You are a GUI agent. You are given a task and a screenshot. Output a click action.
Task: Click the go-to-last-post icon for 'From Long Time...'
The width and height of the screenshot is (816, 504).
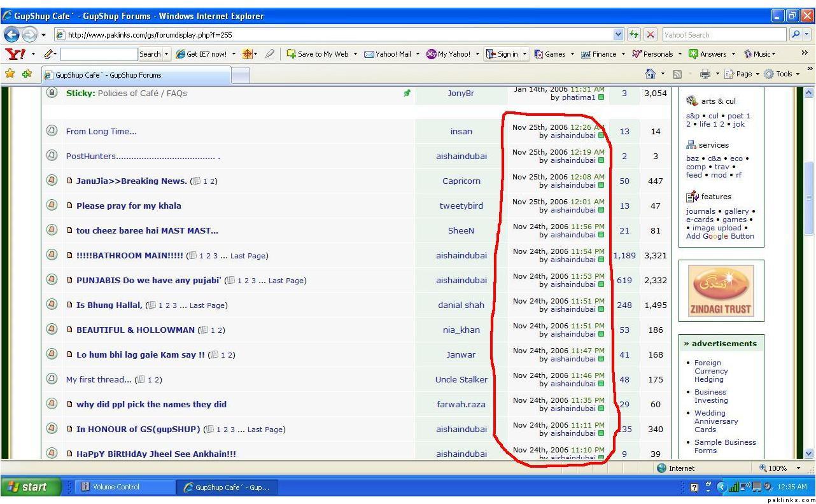[601, 136]
